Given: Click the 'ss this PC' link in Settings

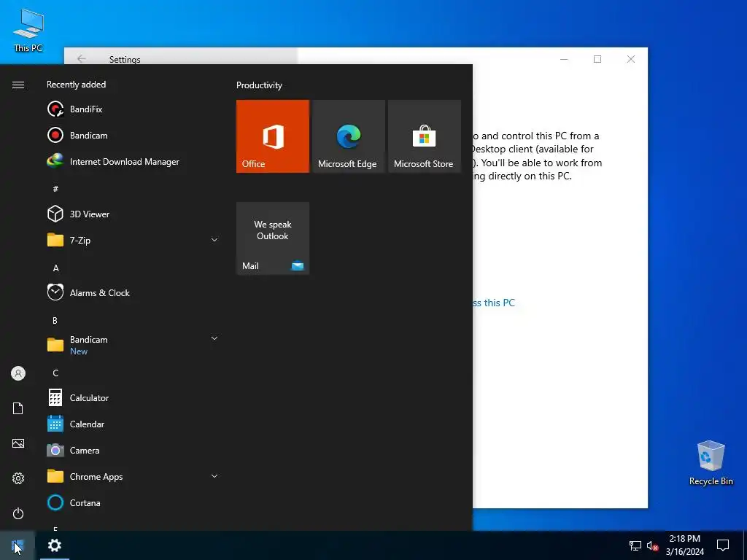Looking at the screenshot, I should click(494, 303).
